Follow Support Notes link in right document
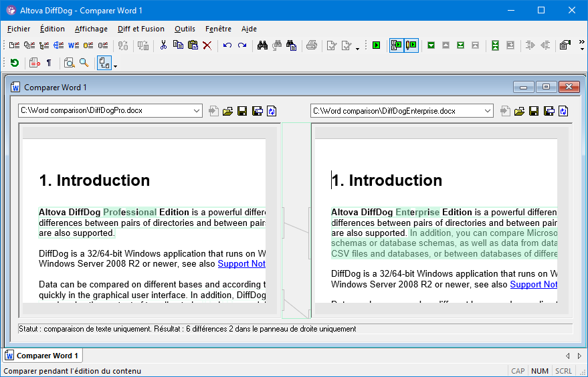The width and height of the screenshot is (588, 377). (x=534, y=285)
